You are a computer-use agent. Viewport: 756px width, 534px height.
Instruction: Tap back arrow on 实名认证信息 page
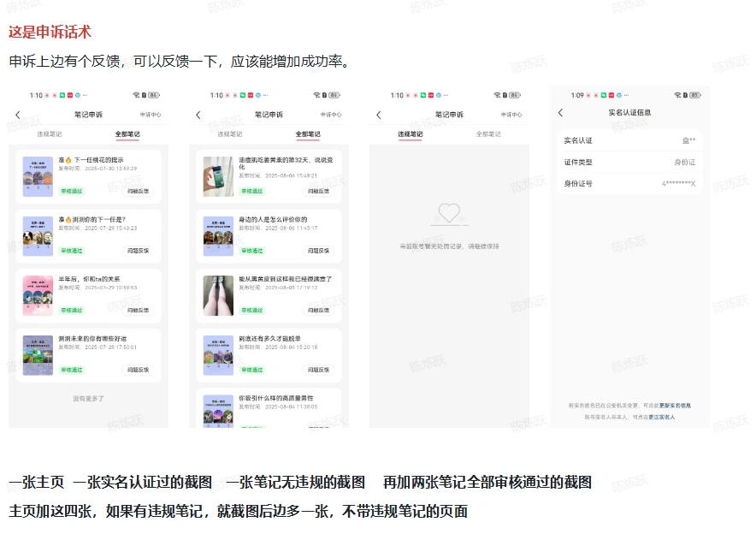[560, 111]
